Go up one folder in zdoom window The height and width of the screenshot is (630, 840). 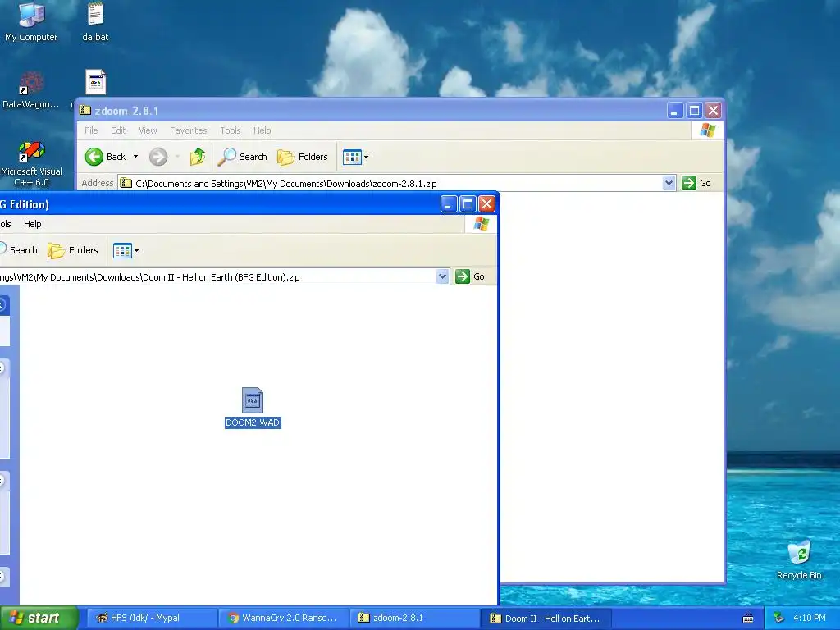198,157
